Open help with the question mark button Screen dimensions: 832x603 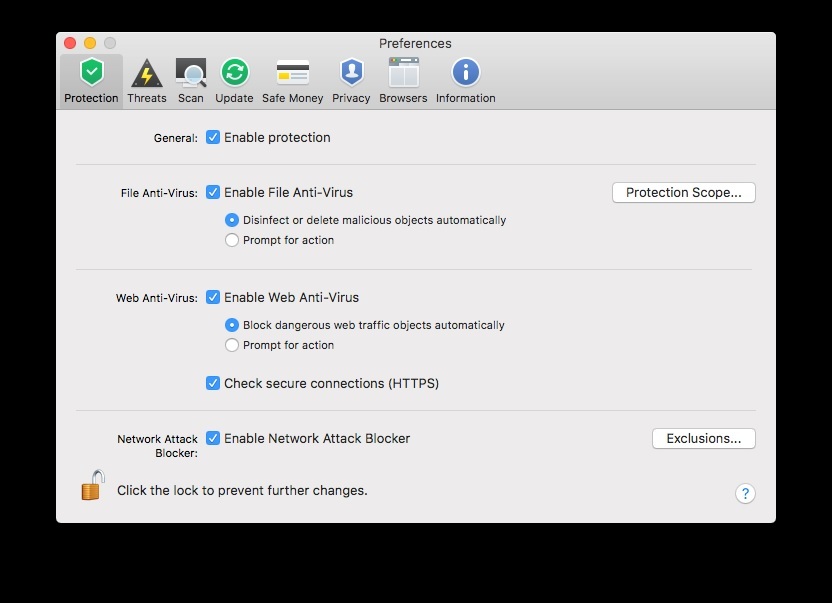pyautogui.click(x=745, y=494)
